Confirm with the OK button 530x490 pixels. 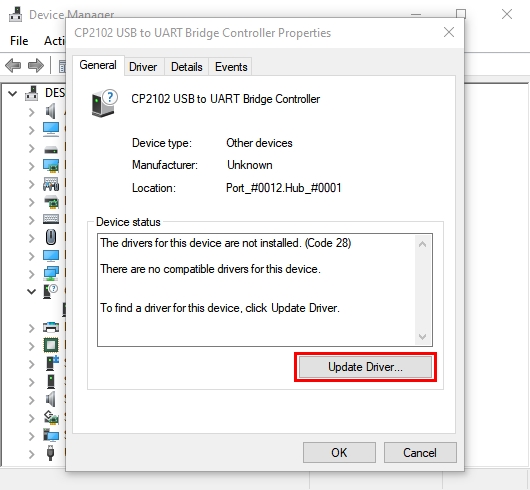(x=339, y=452)
